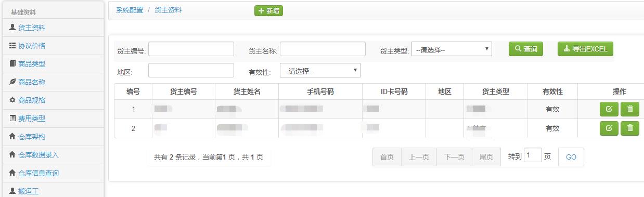Image resolution: width=644 pixels, height=197 pixels.
Task: Focus the 货主编号 input field
Action: point(191,49)
